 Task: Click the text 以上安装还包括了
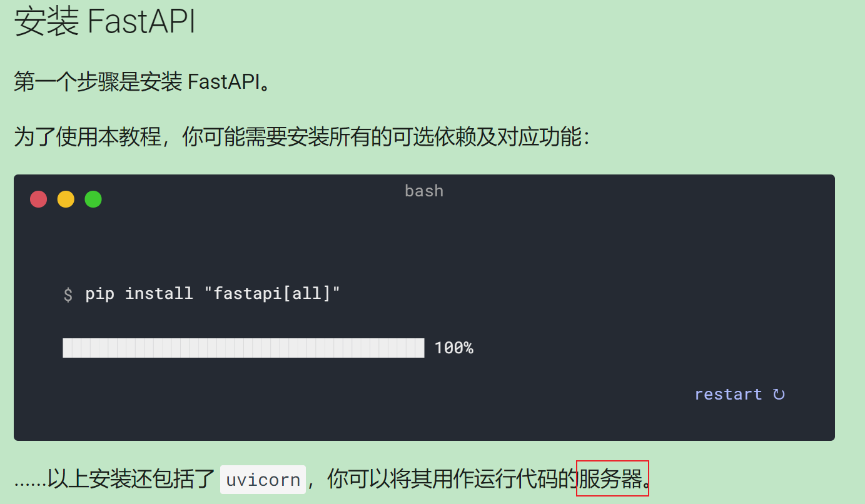pyautogui.click(x=131, y=480)
